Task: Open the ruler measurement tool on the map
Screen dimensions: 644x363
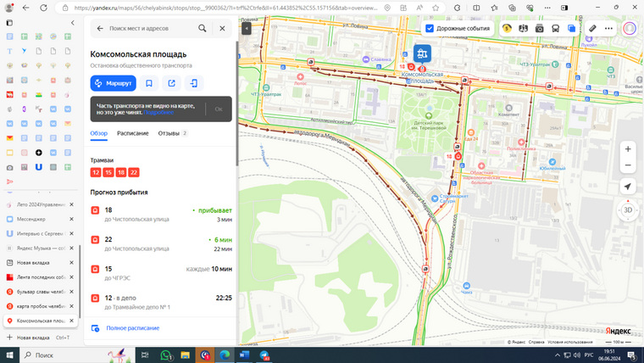Action: point(591,28)
